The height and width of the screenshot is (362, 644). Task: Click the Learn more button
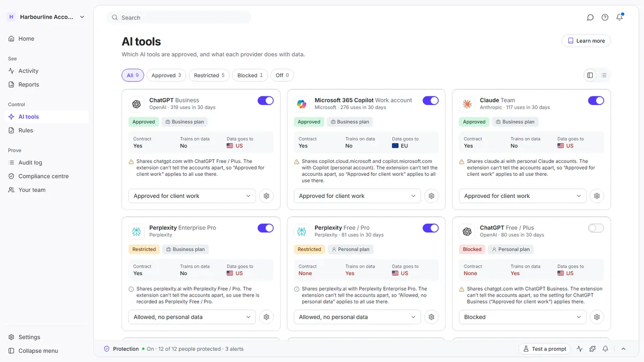pos(586,41)
